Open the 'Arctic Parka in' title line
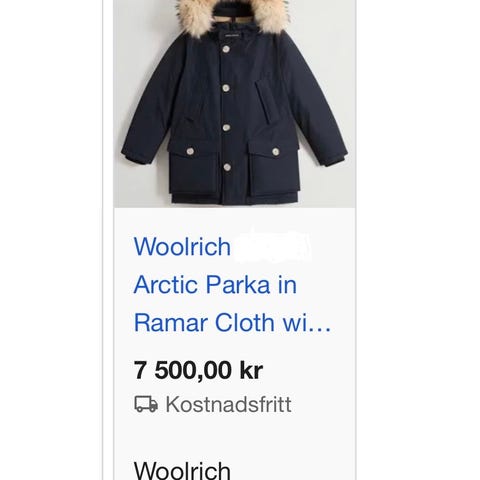This screenshot has height=480, width=480. click(215, 285)
